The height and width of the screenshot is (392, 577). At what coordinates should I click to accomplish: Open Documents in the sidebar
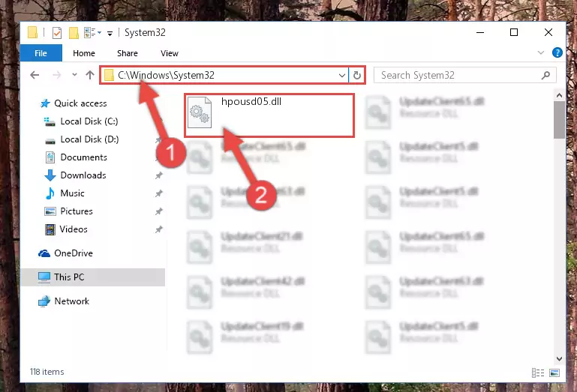(x=83, y=157)
